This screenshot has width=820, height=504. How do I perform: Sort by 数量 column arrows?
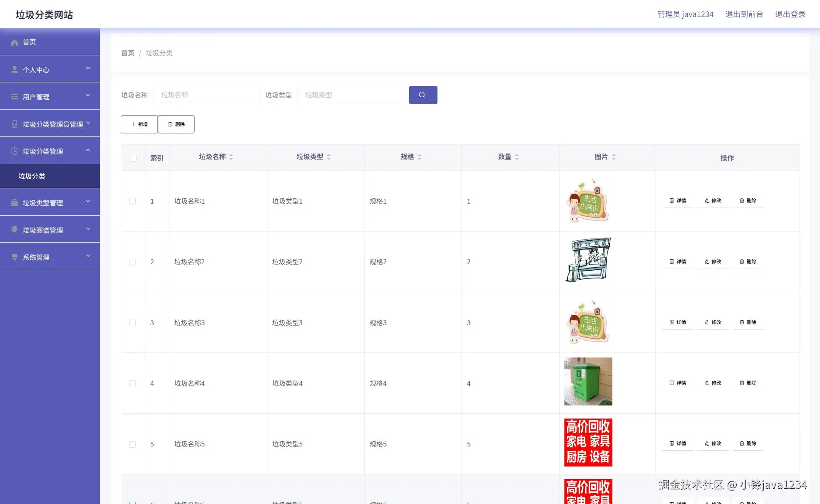point(517,157)
